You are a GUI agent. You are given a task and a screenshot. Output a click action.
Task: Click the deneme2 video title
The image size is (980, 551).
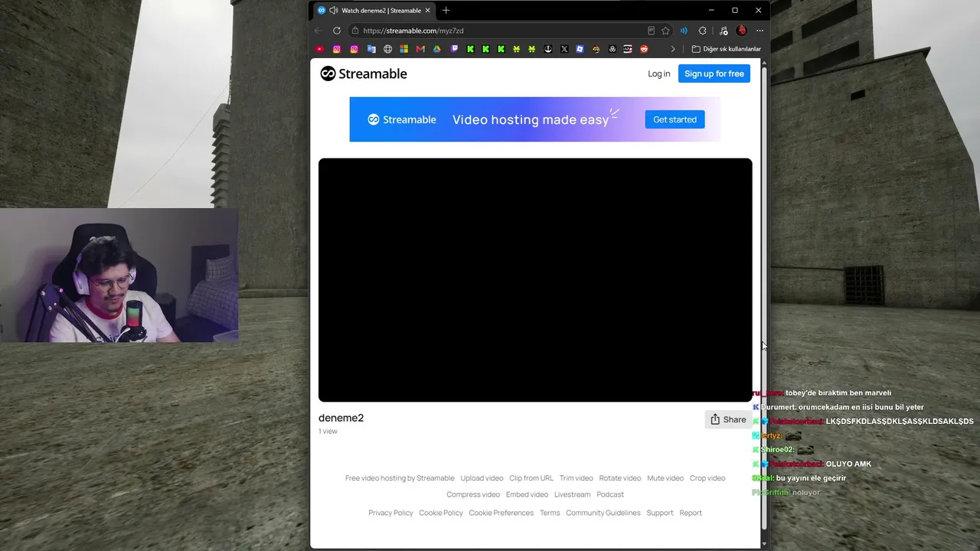341,418
